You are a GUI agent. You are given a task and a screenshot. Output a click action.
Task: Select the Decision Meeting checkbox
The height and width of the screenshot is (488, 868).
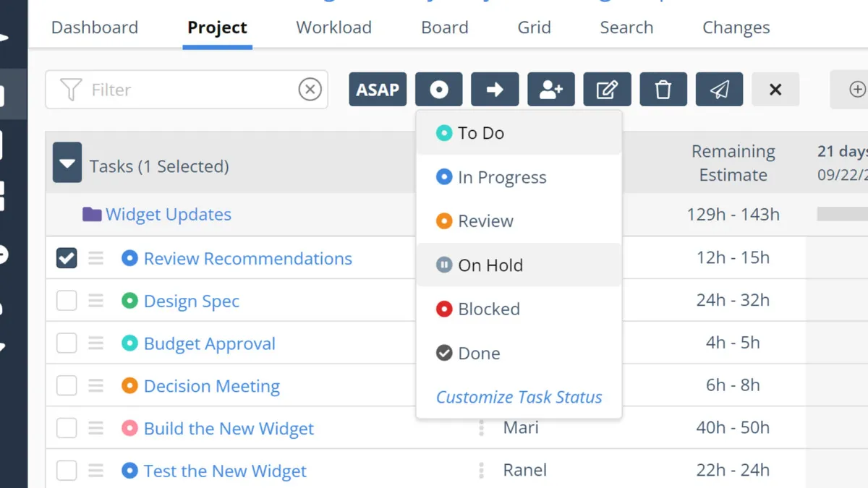(67, 386)
